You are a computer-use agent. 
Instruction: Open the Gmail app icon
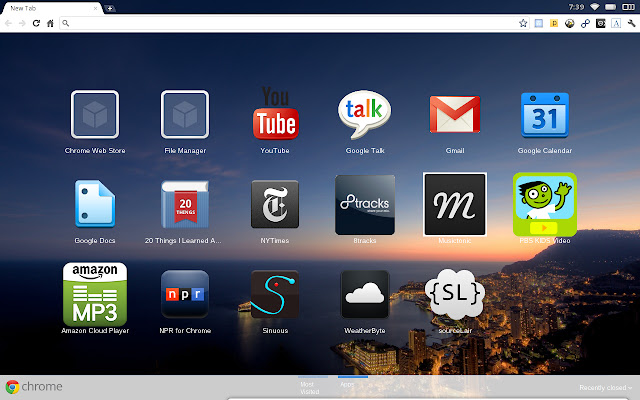(455, 115)
